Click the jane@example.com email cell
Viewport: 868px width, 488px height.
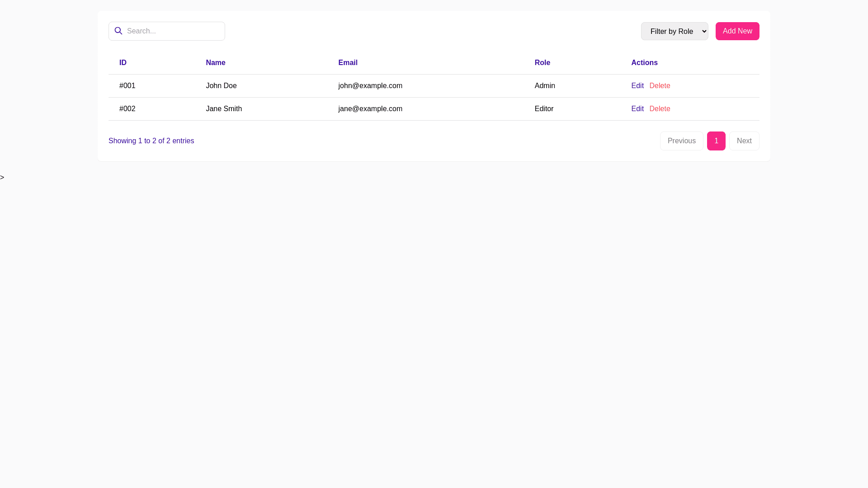tap(370, 109)
